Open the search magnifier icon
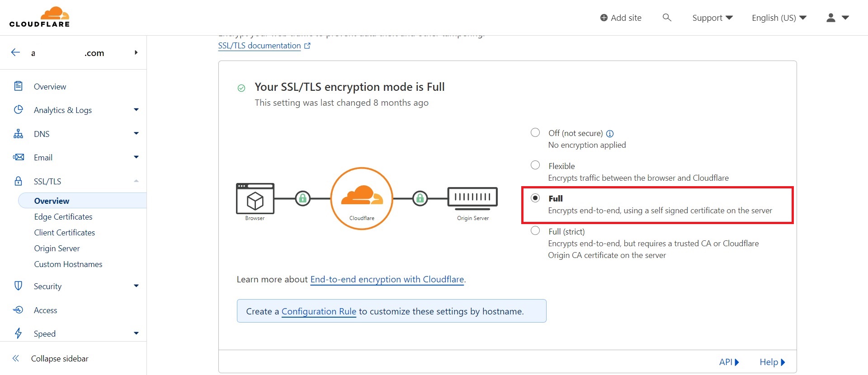 point(666,18)
